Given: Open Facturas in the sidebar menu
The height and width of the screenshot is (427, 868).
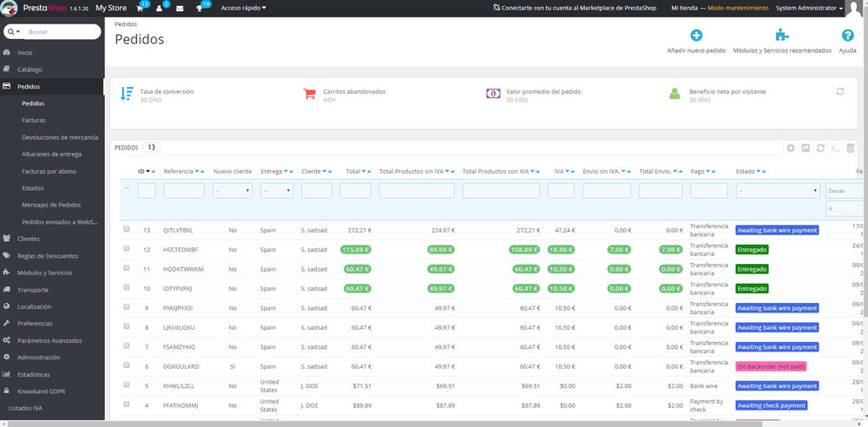Looking at the screenshot, I should coord(34,120).
